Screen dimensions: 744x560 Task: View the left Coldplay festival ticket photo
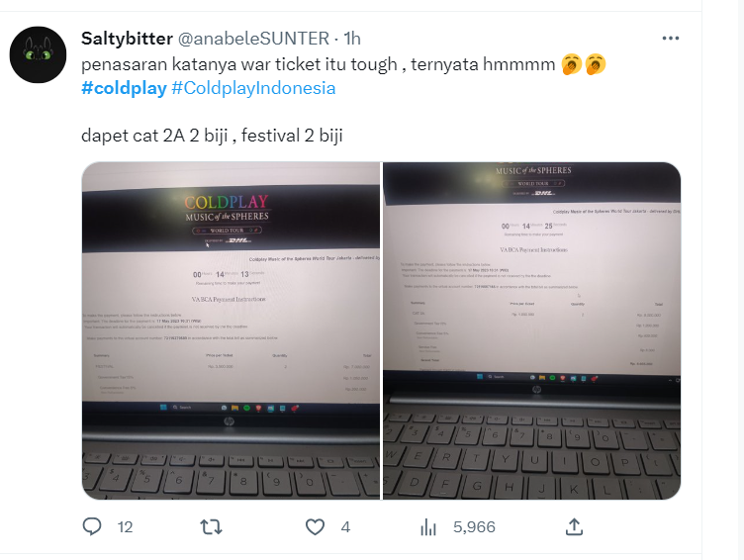pos(232,330)
